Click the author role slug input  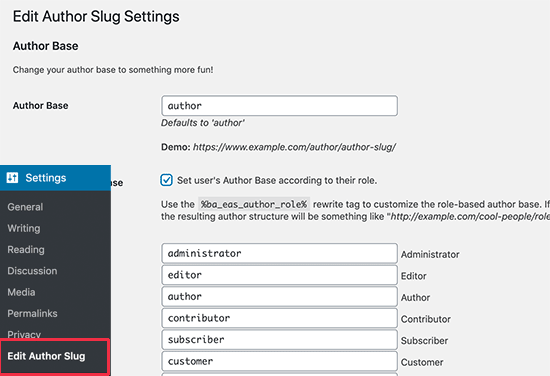click(x=280, y=297)
